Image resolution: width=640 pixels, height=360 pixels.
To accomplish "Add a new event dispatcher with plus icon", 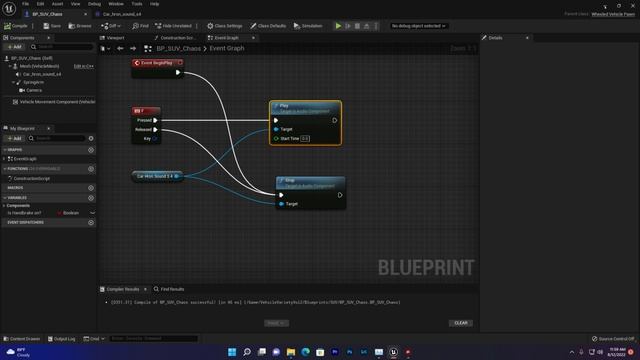I will (x=91, y=222).
